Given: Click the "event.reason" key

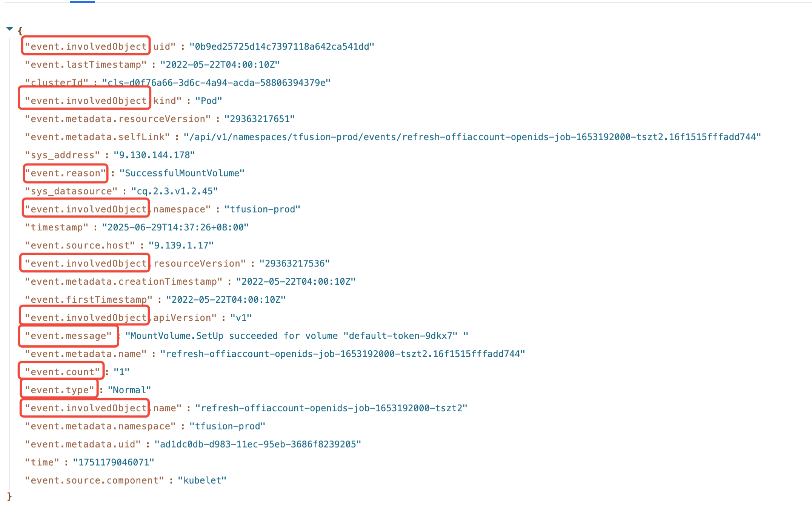Looking at the screenshot, I should coord(66,173).
